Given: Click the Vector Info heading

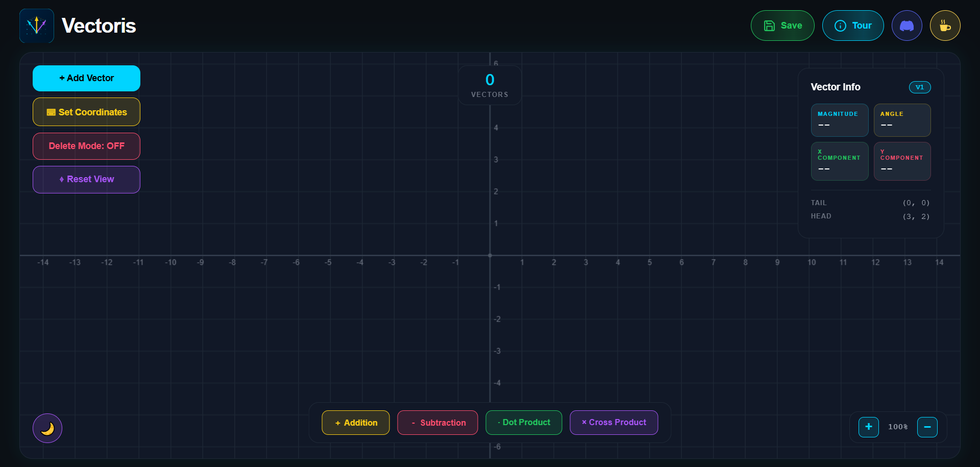Looking at the screenshot, I should click(x=836, y=87).
